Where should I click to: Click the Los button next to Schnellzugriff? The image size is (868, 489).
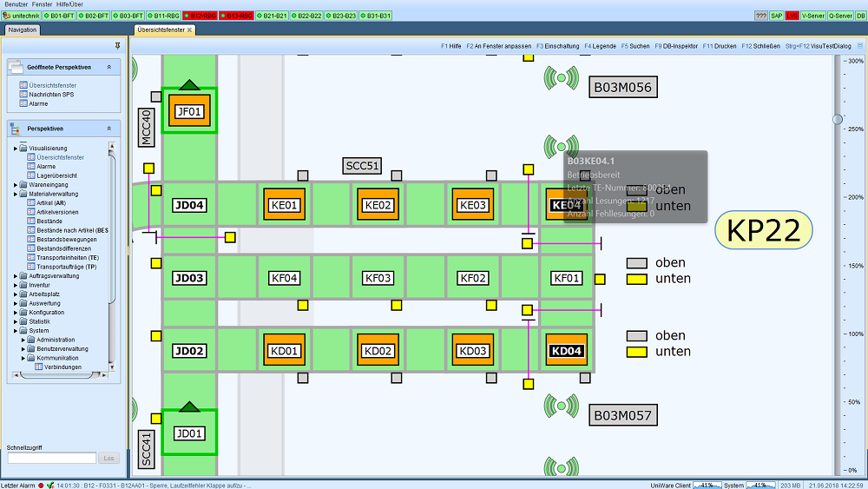(108, 458)
